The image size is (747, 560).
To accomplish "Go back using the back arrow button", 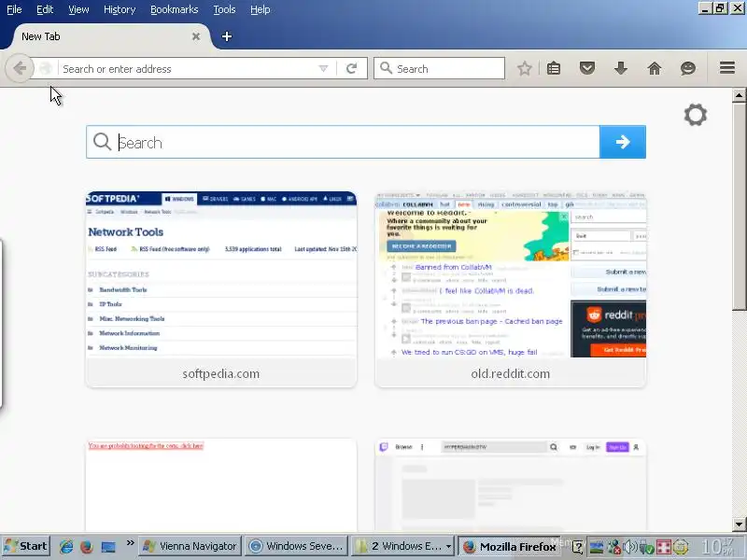I will tap(20, 68).
